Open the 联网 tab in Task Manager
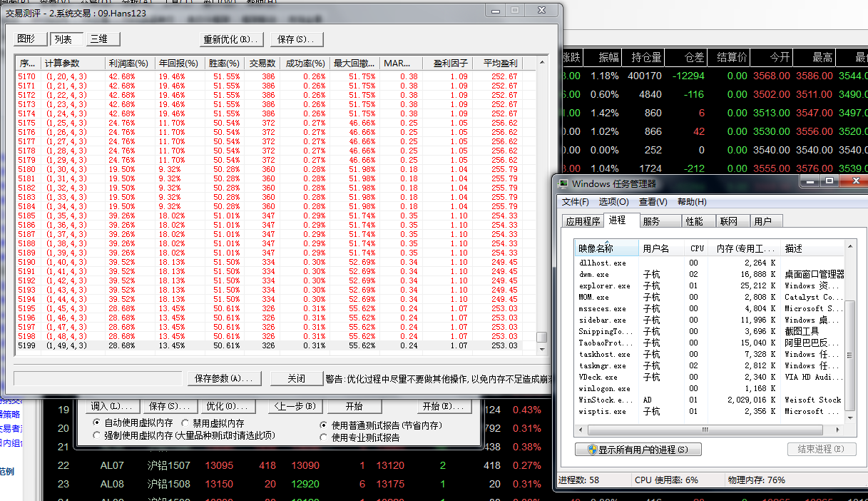The height and width of the screenshot is (501, 868). tap(728, 221)
